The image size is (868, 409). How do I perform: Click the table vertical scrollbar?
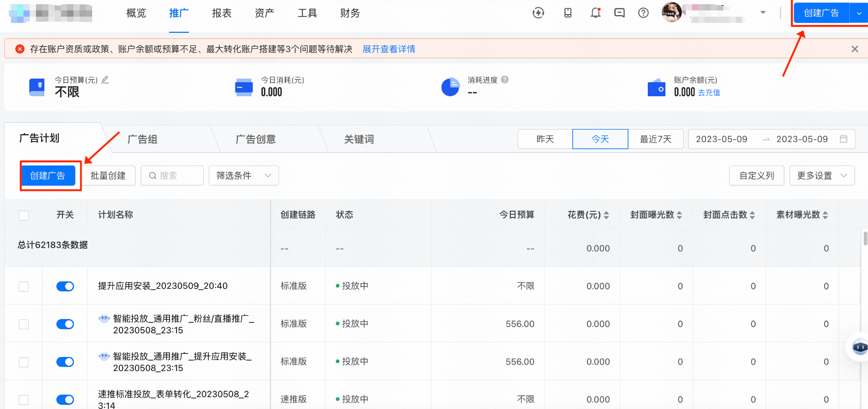865,238
